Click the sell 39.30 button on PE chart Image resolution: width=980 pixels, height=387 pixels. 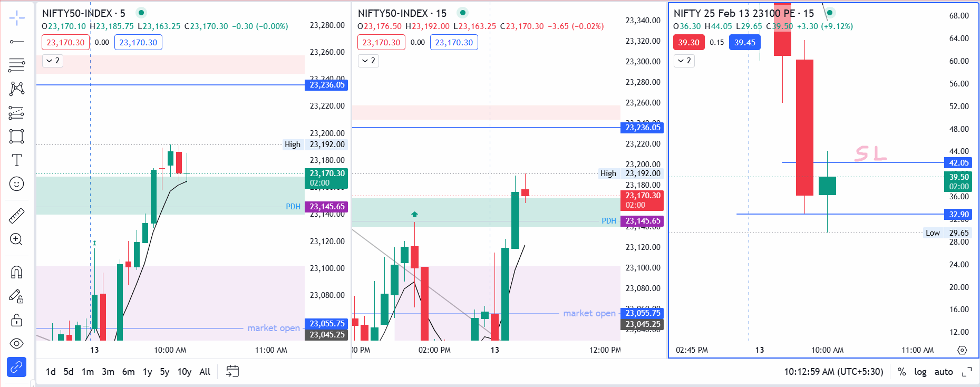[688, 43]
